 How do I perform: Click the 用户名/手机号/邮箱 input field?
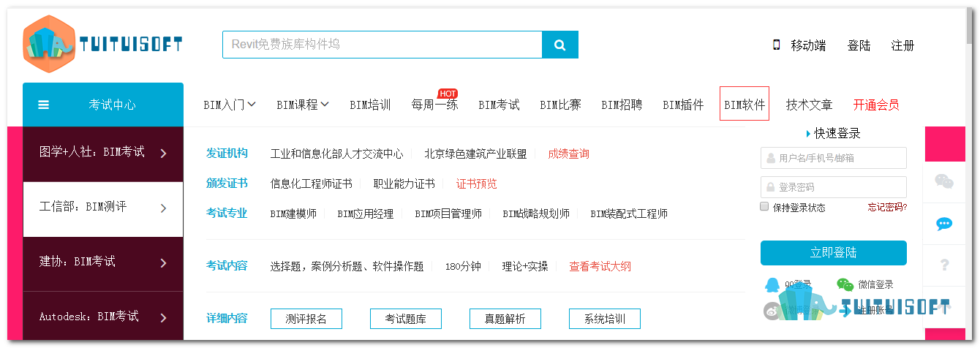834,158
